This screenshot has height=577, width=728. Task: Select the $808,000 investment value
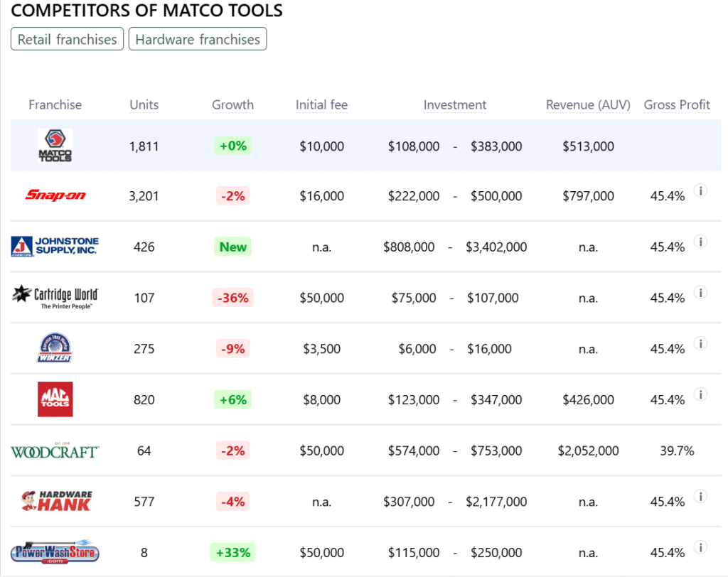point(409,247)
